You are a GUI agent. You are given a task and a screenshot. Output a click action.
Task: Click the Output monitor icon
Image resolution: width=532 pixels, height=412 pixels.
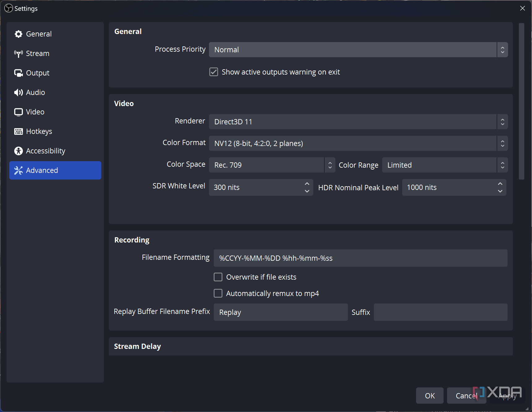pos(19,73)
